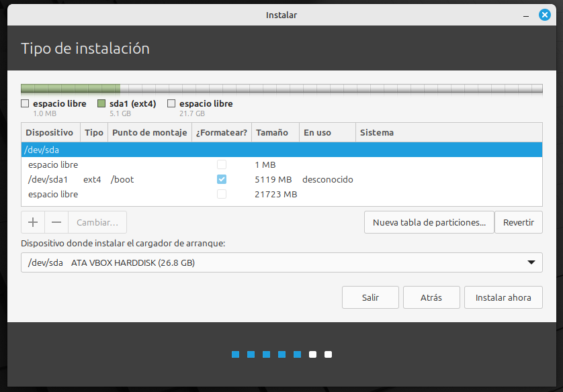Screen dimensions: 563x392
Task: Toggle format checkbox for /dev/sda1
Action: (x=222, y=179)
